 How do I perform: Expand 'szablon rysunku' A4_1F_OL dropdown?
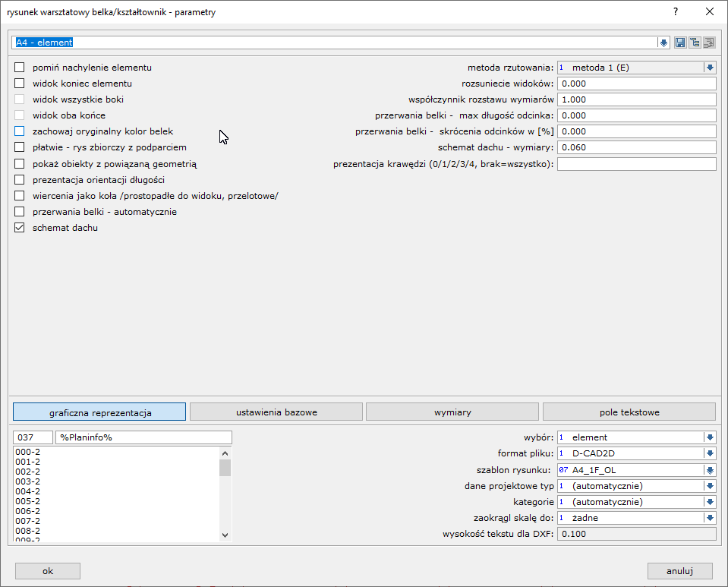click(710, 470)
